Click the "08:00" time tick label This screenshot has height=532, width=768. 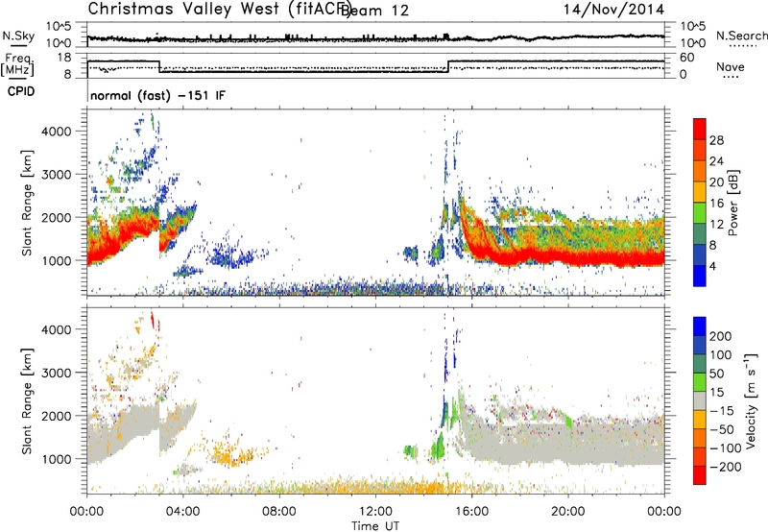point(279,512)
